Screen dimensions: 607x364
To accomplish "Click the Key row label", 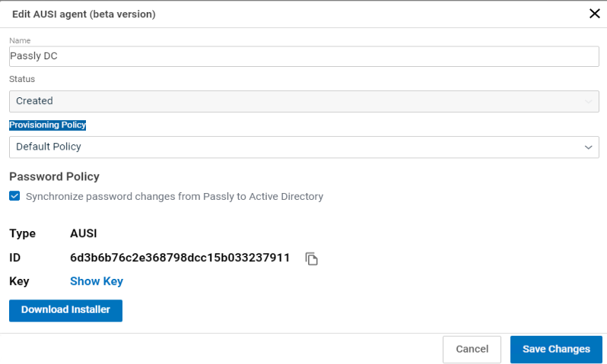I will point(19,281).
